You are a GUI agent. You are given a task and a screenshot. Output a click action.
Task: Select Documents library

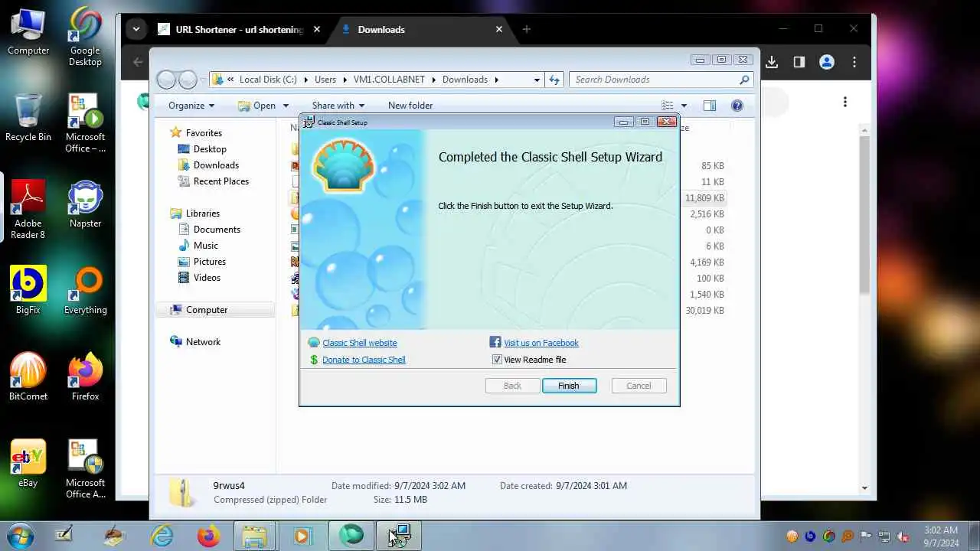(x=217, y=230)
